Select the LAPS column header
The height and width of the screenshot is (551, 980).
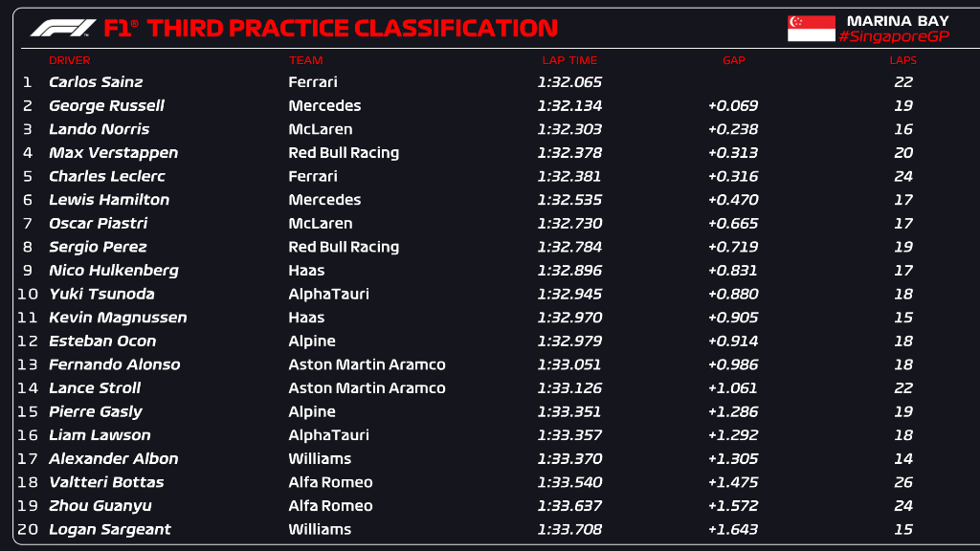(x=902, y=60)
